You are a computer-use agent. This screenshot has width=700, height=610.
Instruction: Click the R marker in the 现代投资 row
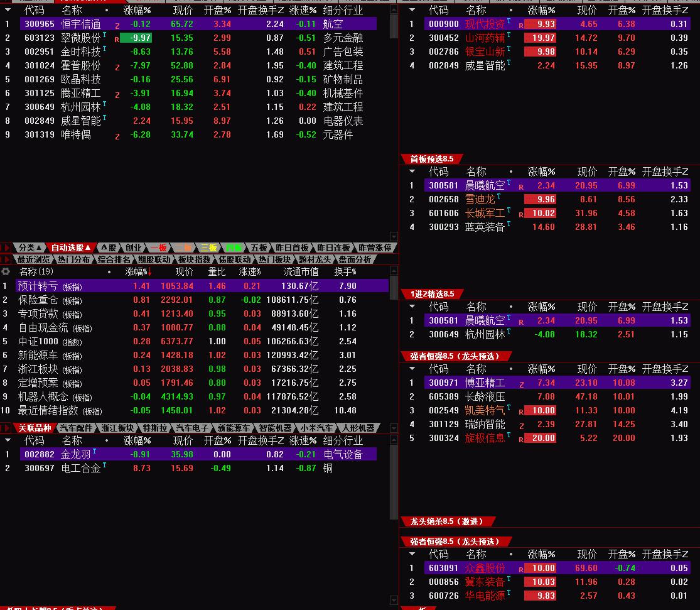tap(521, 26)
